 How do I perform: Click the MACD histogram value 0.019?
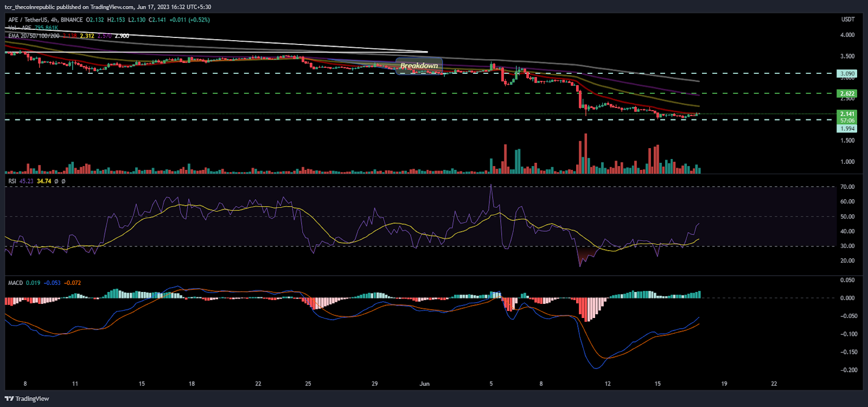pyautogui.click(x=33, y=283)
